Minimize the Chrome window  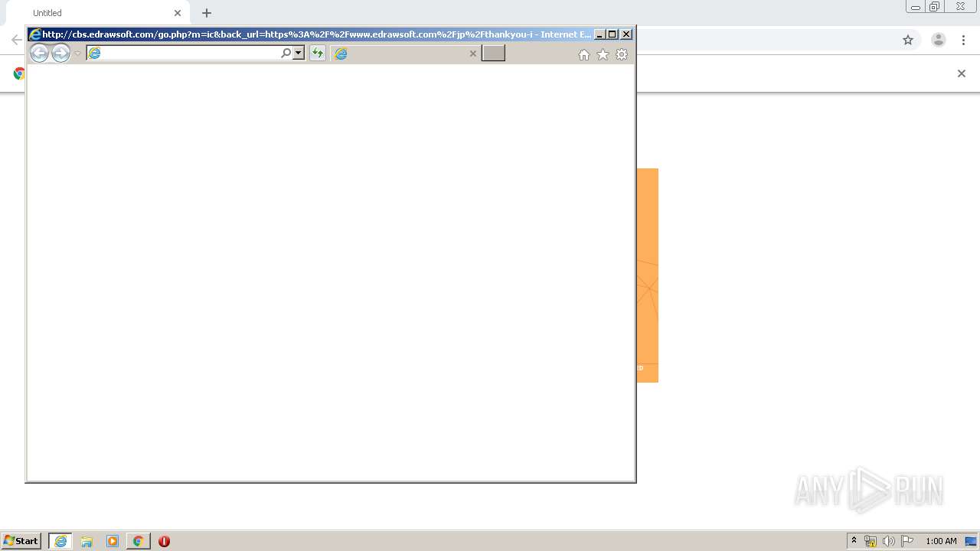[x=916, y=7]
